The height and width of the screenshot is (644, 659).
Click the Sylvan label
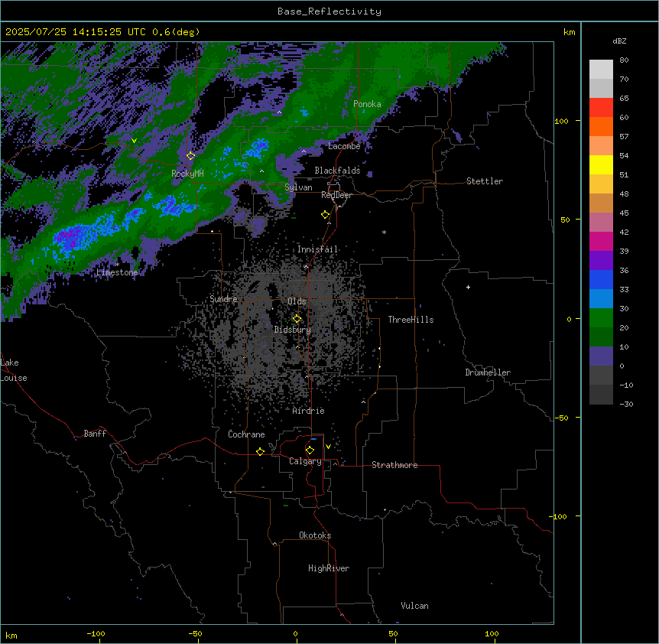298,187
